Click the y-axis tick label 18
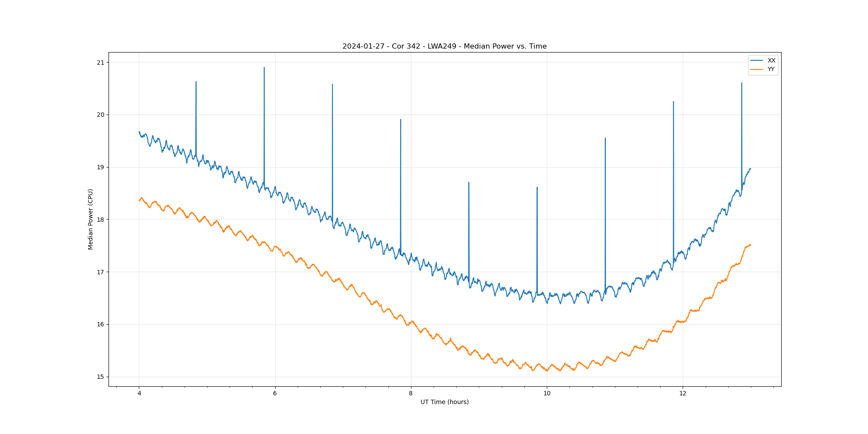The height and width of the screenshot is (434, 868). [101, 220]
